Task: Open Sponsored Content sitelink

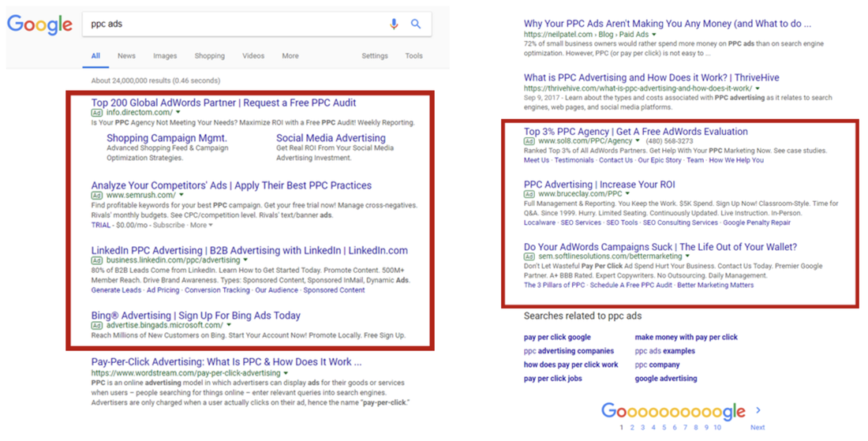Action: coord(334,290)
